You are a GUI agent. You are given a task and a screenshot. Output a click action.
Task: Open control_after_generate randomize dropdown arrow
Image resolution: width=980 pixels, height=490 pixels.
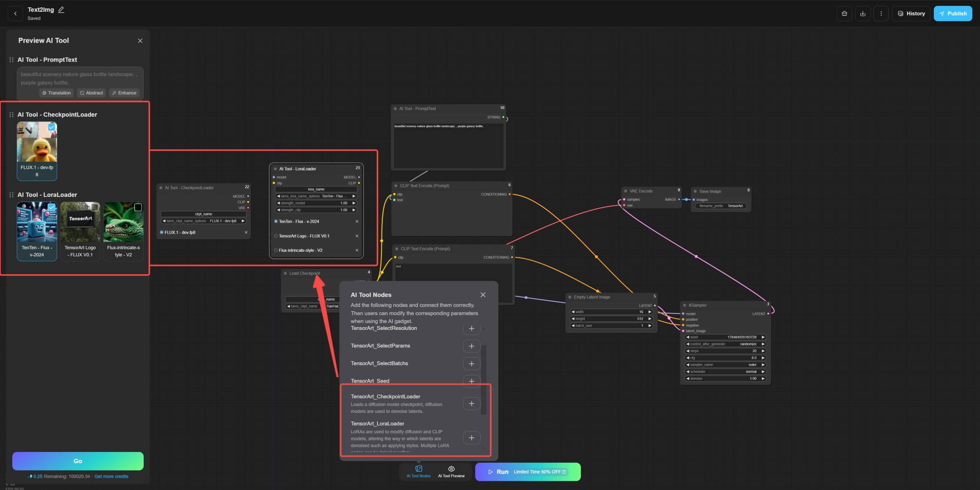pyautogui.click(x=763, y=344)
